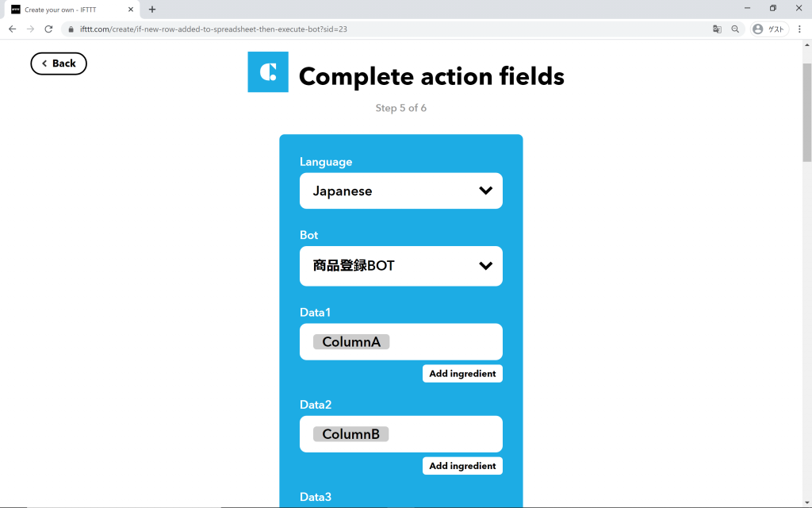The height and width of the screenshot is (508, 812).
Task: Click the ColumnB ingredient tag
Action: click(350, 434)
